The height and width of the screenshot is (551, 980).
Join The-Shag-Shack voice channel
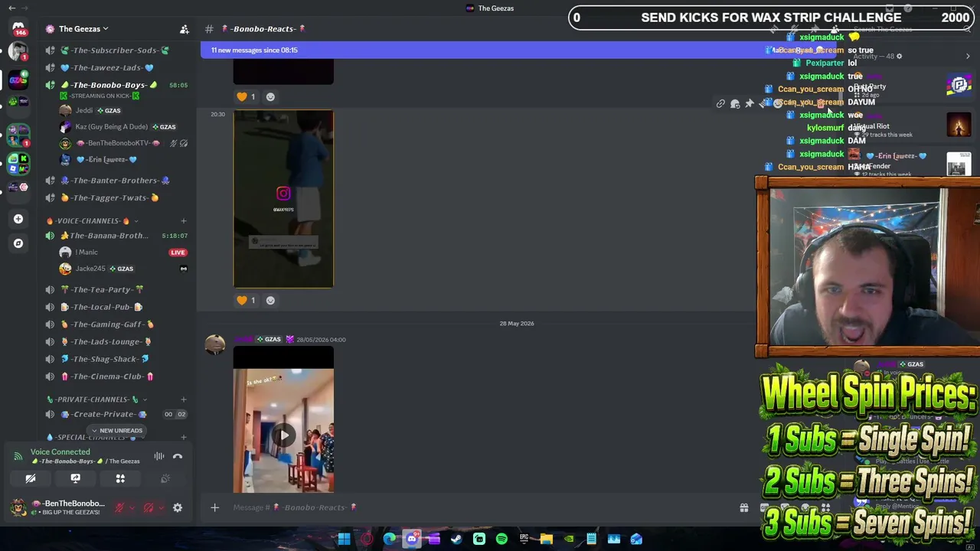115,359
